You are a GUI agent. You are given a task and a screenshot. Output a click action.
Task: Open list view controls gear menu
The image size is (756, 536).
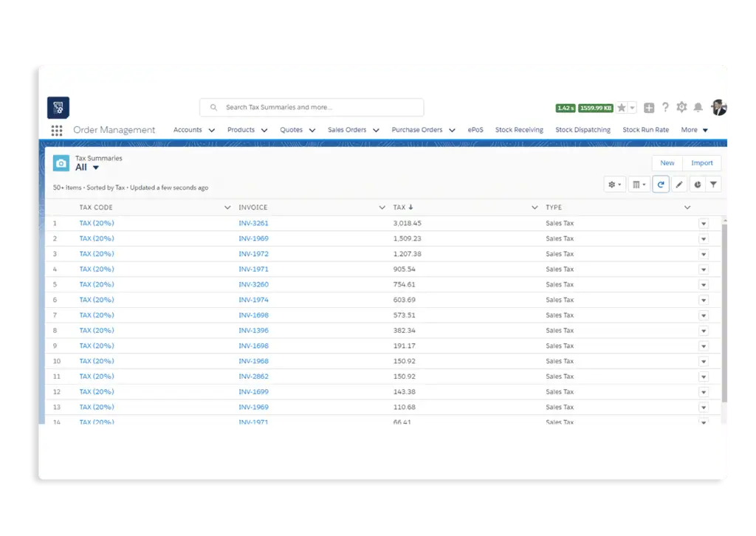coord(614,185)
